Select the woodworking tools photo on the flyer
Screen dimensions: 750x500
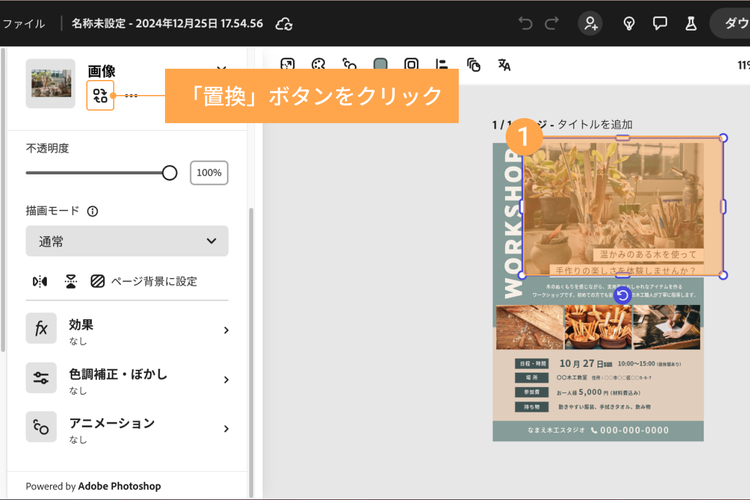tap(529, 327)
